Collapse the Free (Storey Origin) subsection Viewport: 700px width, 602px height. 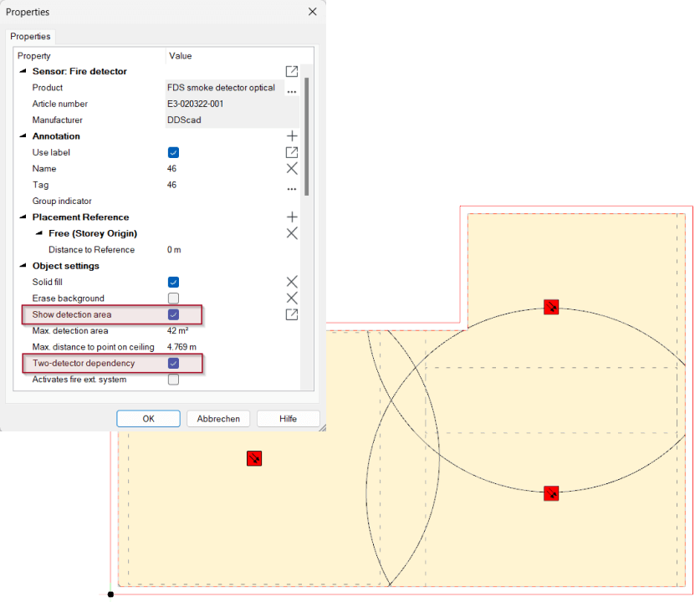tap(38, 234)
